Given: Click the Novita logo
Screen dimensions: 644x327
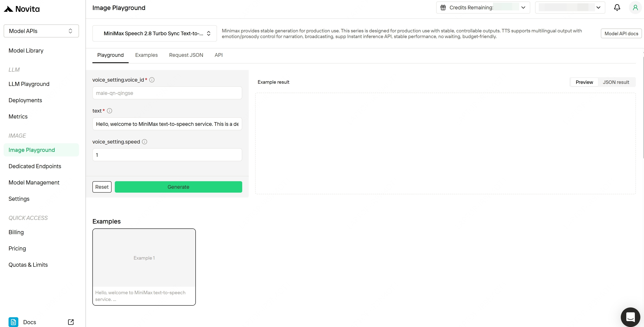Looking at the screenshot, I should coord(22,9).
